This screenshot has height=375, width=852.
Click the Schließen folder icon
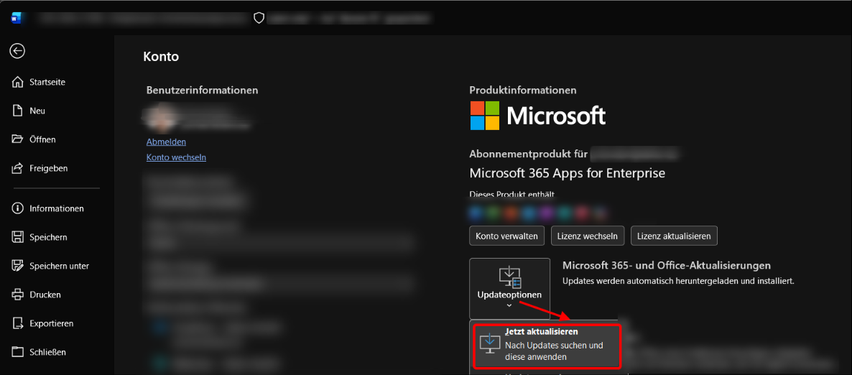click(18, 352)
